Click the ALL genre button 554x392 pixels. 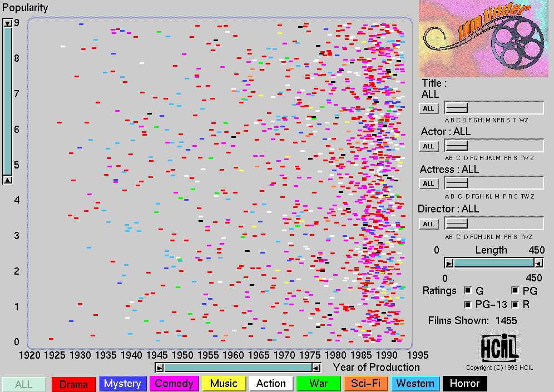24,384
